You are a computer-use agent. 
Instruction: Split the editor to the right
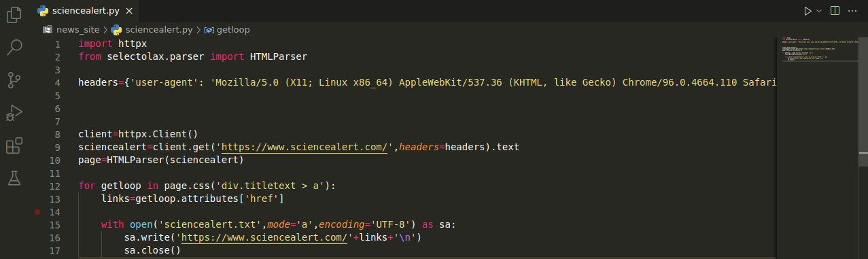point(835,11)
